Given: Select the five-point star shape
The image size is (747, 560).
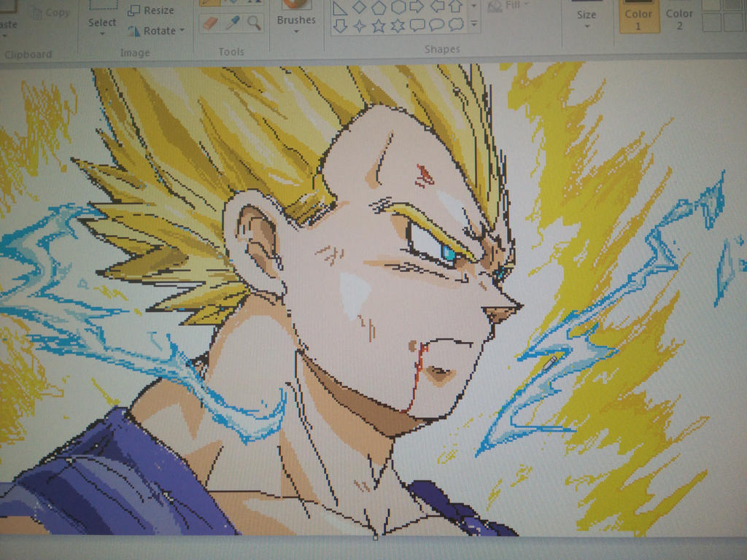Looking at the screenshot, I should 378,25.
